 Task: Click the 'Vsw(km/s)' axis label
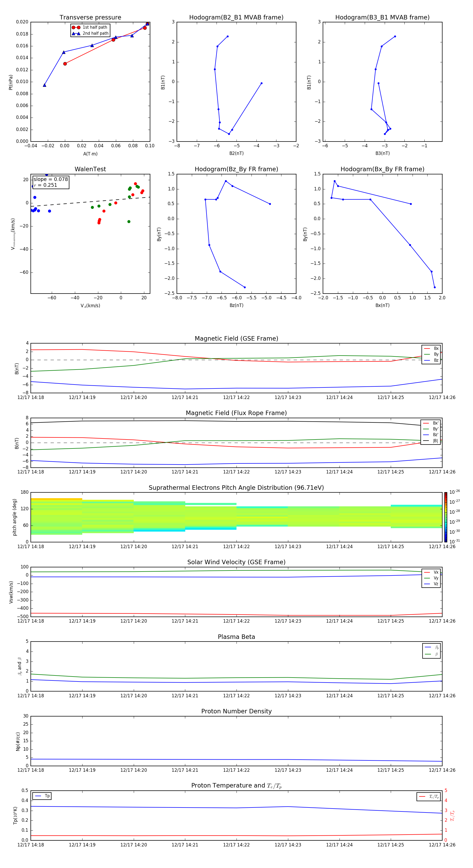click(11, 592)
